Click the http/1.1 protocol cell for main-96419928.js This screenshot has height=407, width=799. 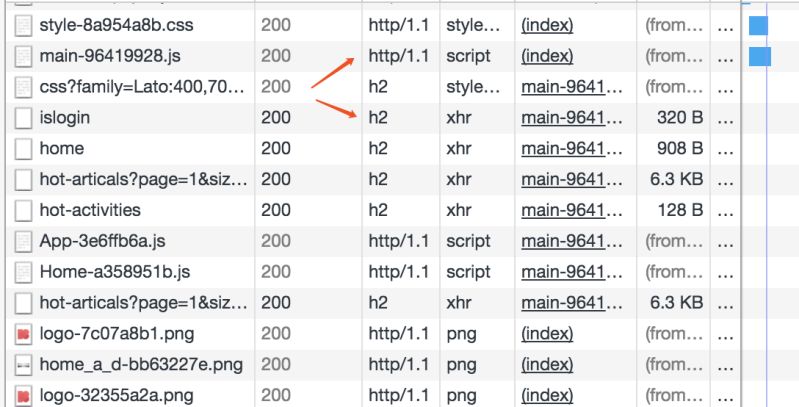[399, 56]
